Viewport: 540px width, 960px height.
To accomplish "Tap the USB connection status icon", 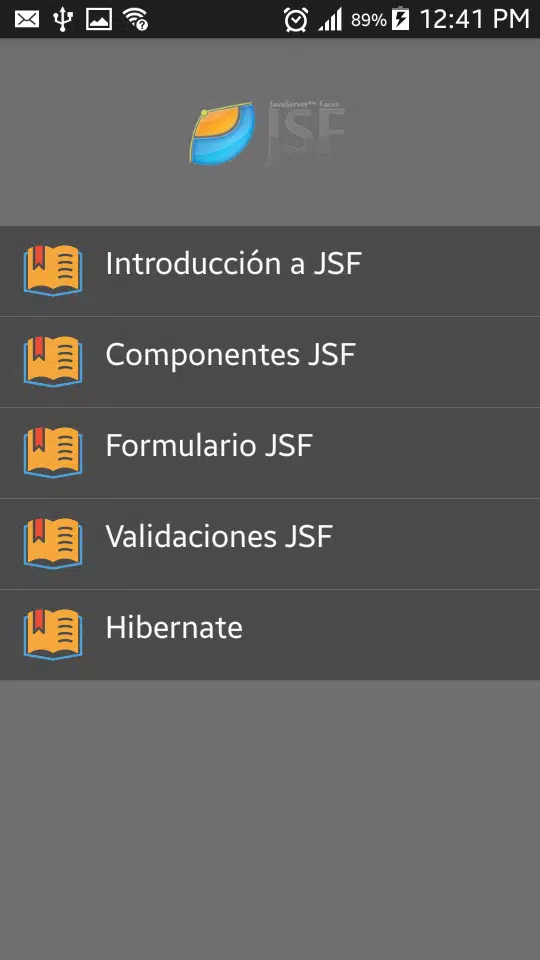I will [x=62, y=19].
